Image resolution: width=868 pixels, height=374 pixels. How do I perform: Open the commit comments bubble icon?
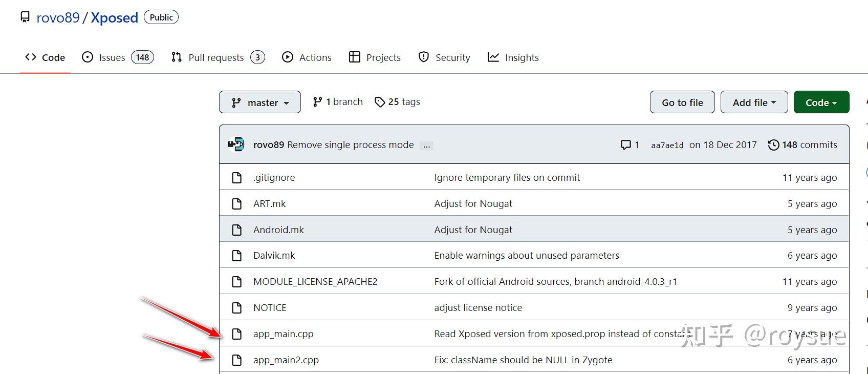click(x=625, y=145)
